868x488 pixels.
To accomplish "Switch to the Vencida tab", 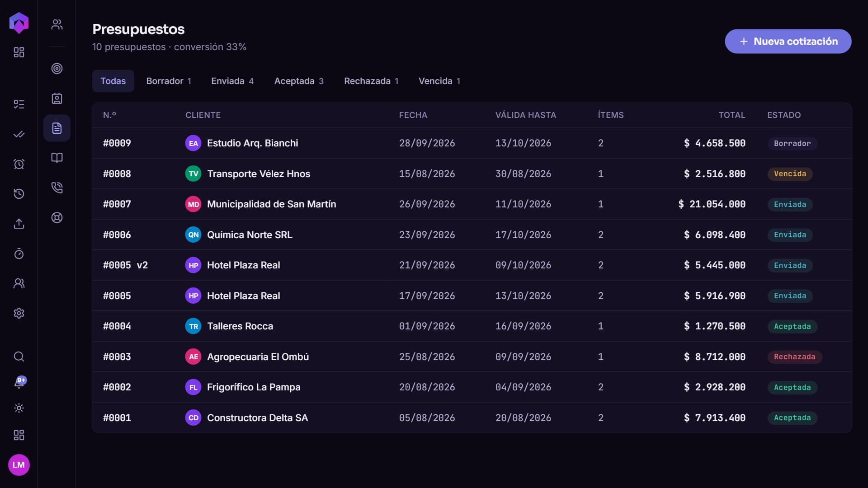I will click(x=439, y=81).
